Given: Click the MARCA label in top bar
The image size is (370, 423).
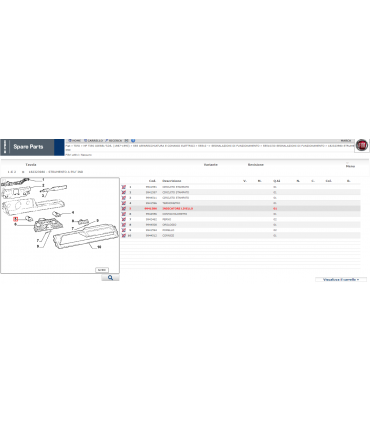Looking at the screenshot, I should tap(346, 141).
